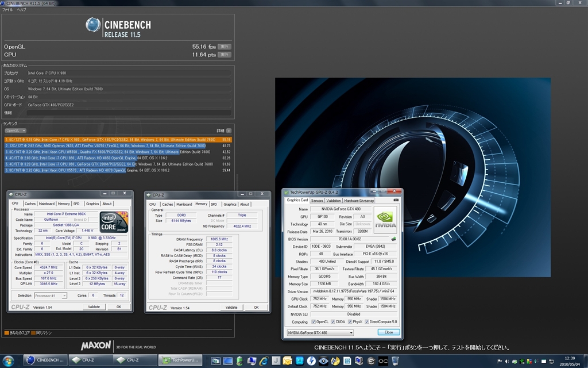
Task: Launch Internet Explorer from the taskbar
Action: pyautogui.click(x=264, y=361)
